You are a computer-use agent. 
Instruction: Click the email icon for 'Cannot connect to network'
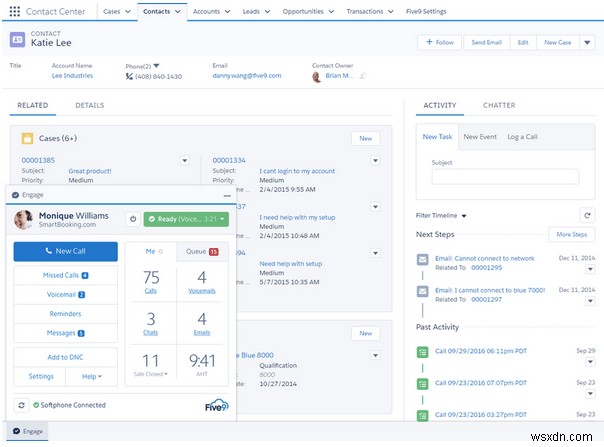click(423, 258)
